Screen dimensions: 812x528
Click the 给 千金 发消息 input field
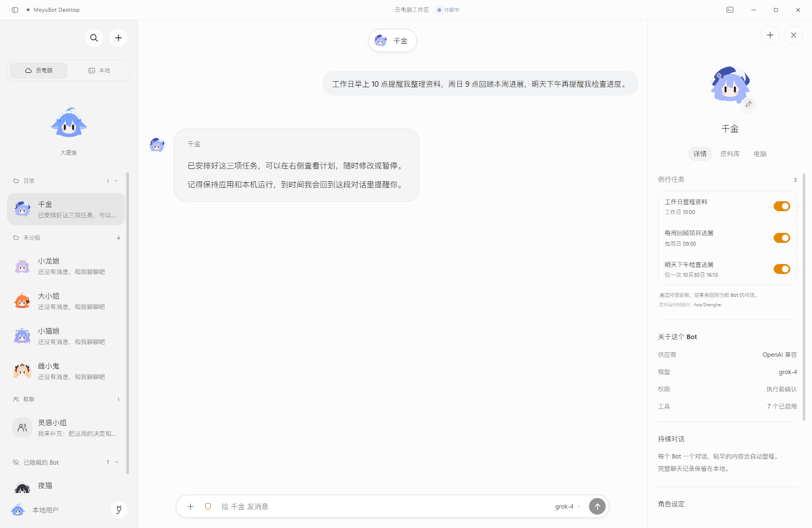coord(384,506)
